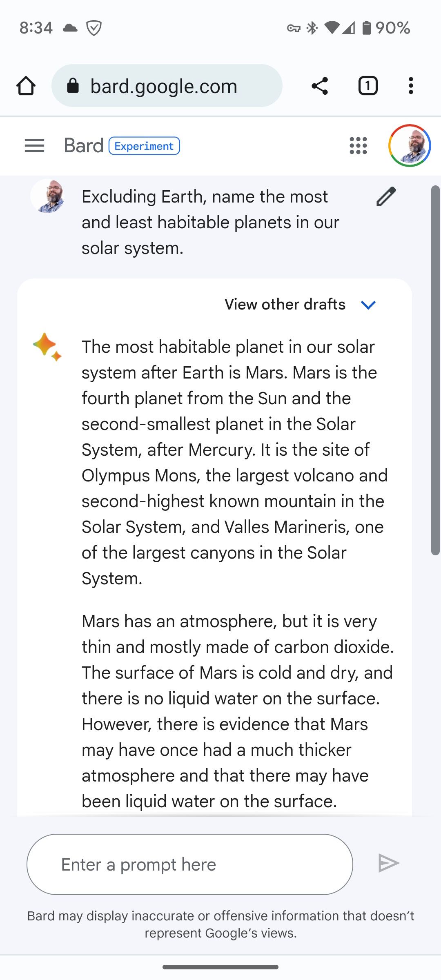
Task: Open Chrome three-dot overflow menu
Action: pyautogui.click(x=411, y=86)
